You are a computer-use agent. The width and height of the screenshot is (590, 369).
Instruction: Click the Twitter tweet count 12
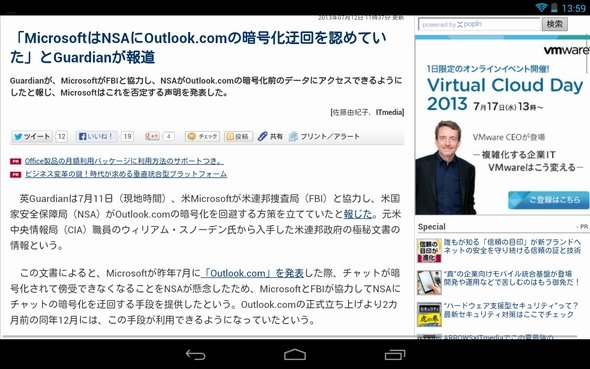click(62, 136)
